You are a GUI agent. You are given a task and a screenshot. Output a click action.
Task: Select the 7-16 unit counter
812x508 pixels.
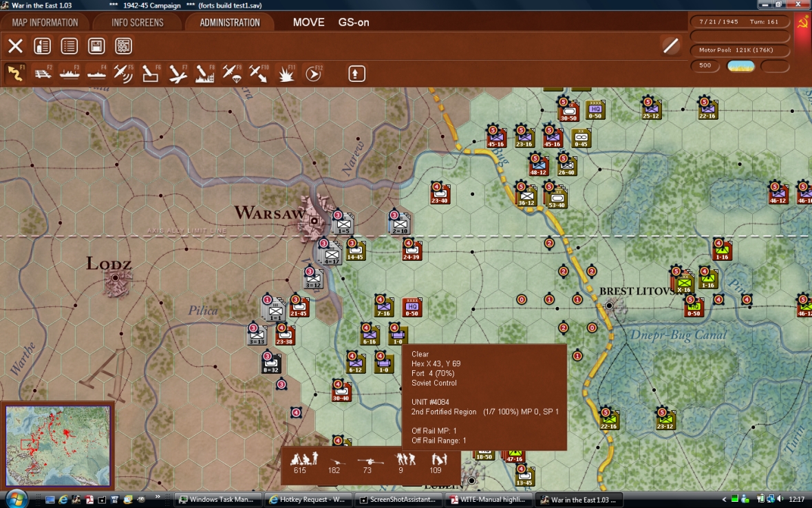click(384, 306)
